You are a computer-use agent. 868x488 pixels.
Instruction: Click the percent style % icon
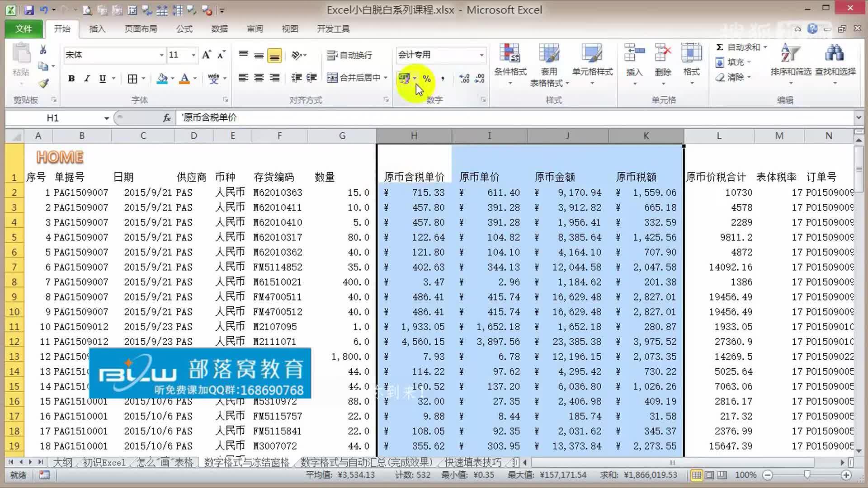pos(427,79)
